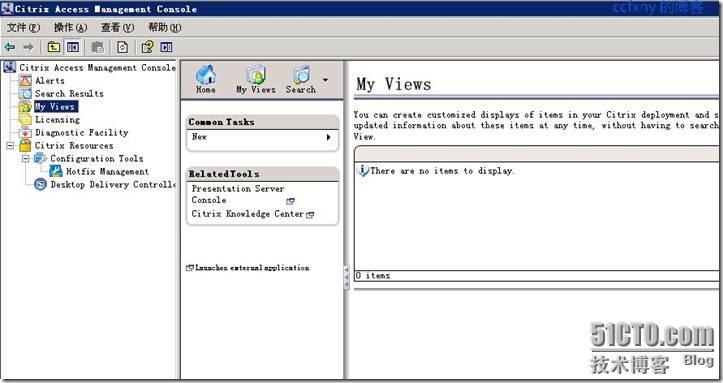Open the 查看(V) menu
Viewport: 723px width, 383px height.
[x=118, y=28]
